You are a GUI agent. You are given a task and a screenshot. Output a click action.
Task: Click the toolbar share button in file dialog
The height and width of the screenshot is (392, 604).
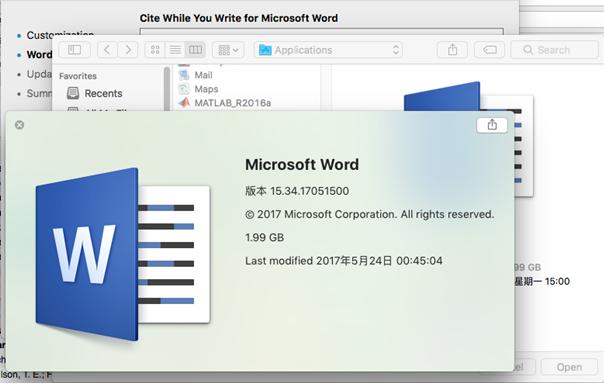(x=453, y=50)
